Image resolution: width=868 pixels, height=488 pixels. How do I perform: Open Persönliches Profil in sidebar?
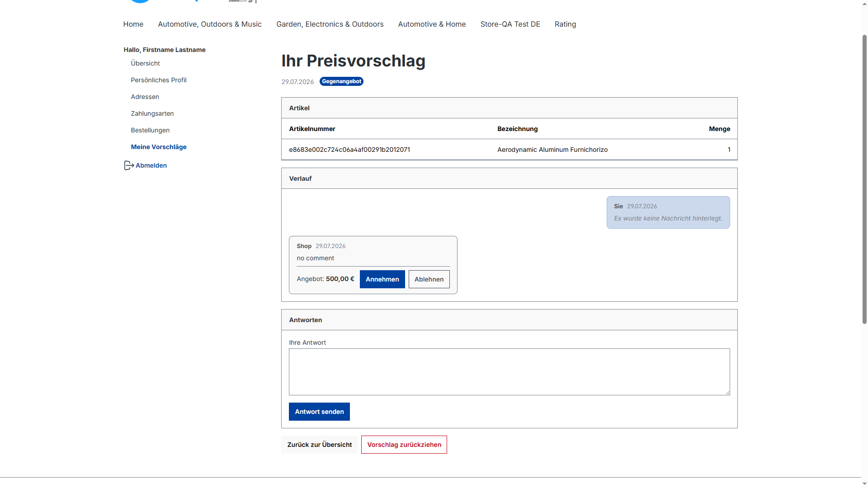pyautogui.click(x=159, y=80)
